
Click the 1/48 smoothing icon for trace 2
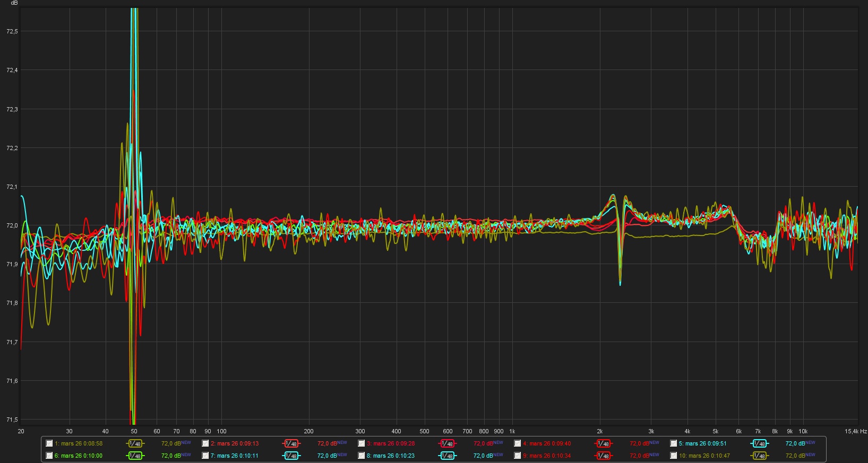(x=291, y=443)
